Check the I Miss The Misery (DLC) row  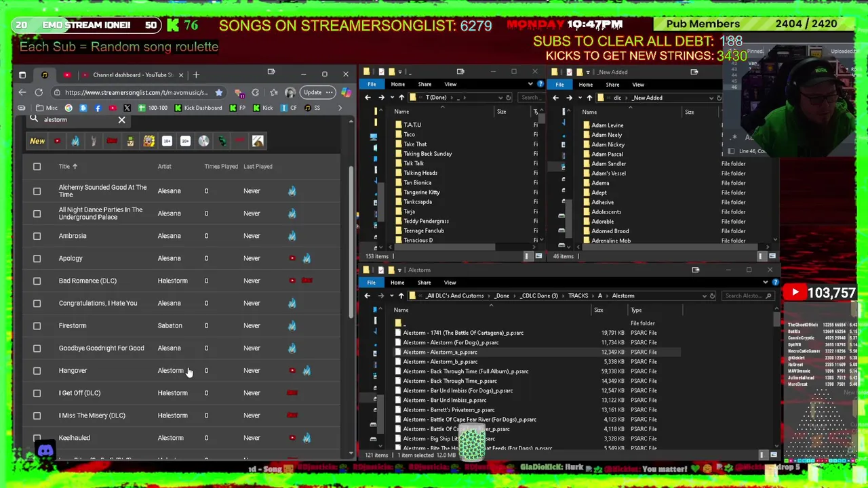[37, 415]
